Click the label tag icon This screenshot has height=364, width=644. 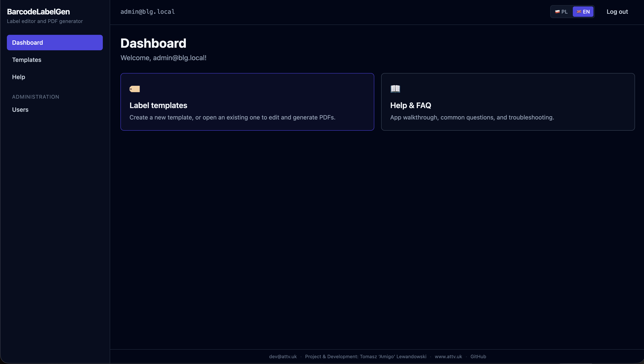(135, 89)
